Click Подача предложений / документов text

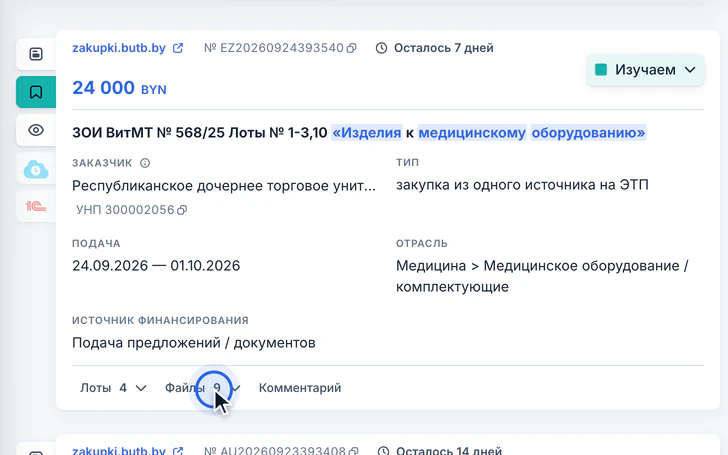click(x=194, y=343)
